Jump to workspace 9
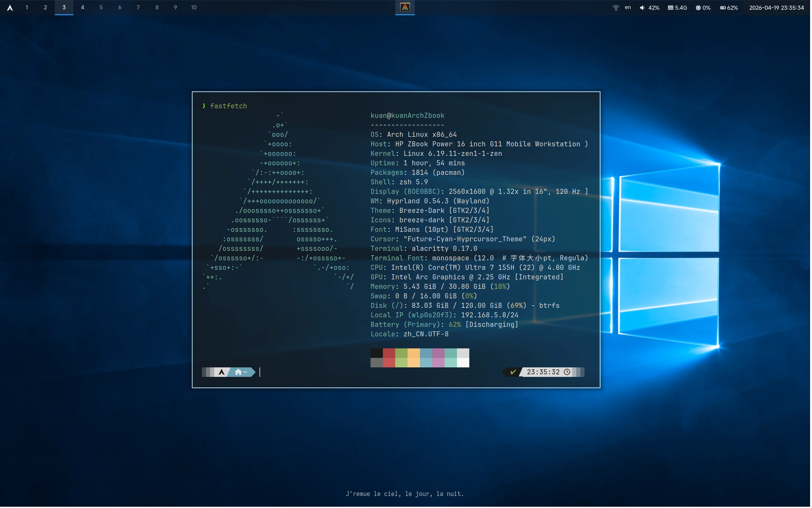The width and height of the screenshot is (812, 508). [x=176, y=7]
